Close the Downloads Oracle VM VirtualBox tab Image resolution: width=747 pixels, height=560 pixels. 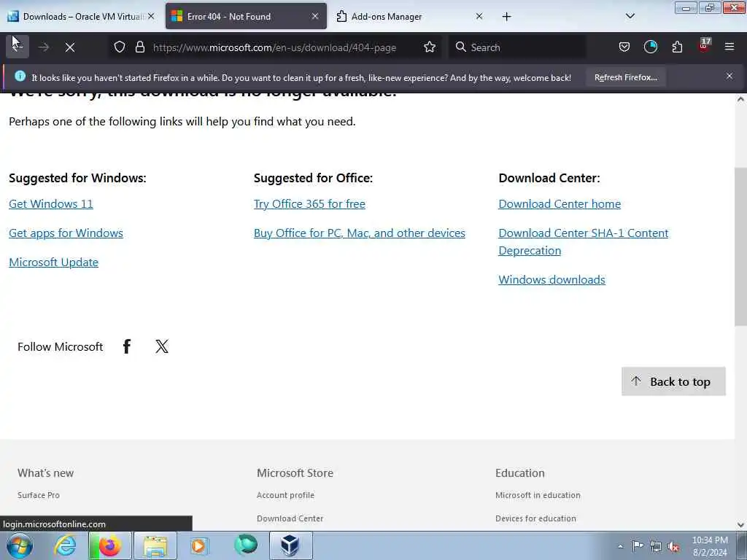tap(151, 16)
